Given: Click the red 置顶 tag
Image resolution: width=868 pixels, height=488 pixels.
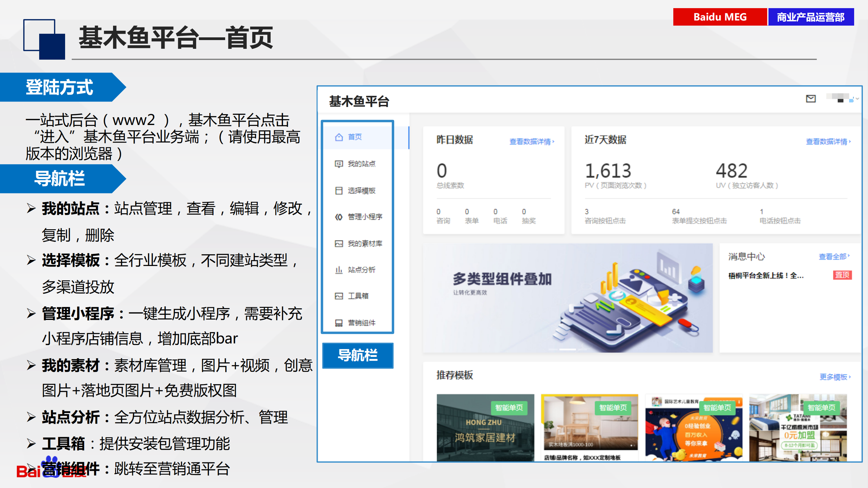Looking at the screenshot, I should pos(842,275).
